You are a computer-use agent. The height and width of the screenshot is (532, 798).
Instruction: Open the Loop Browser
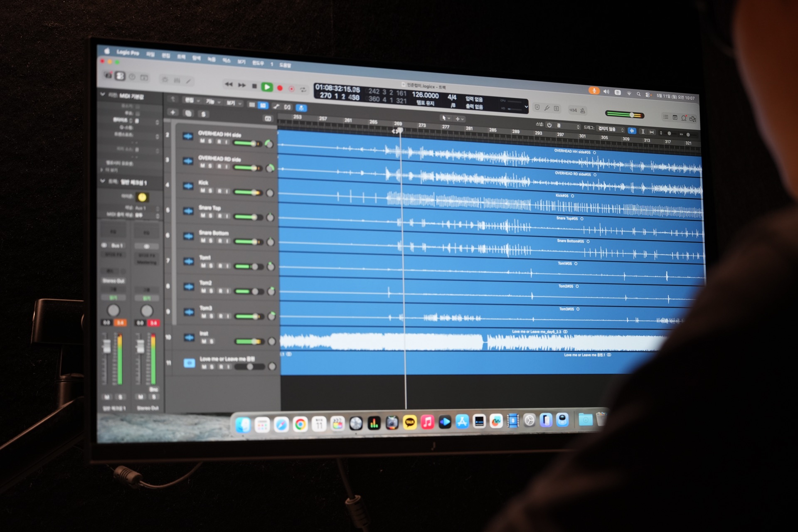pos(684,118)
